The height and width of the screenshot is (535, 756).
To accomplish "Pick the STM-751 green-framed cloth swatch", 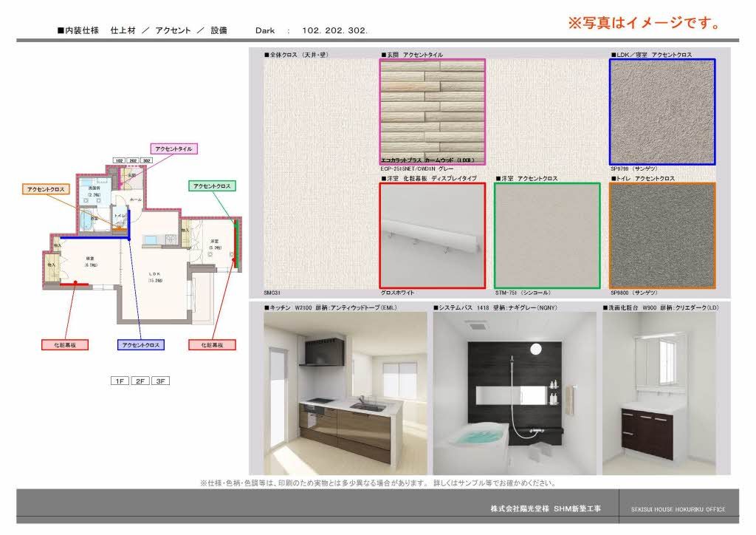I will 547,235.
